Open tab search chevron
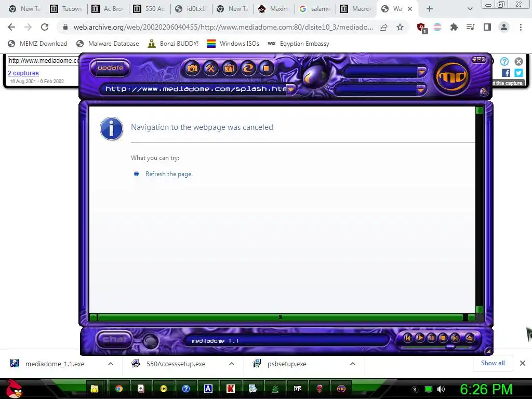 coord(470,9)
